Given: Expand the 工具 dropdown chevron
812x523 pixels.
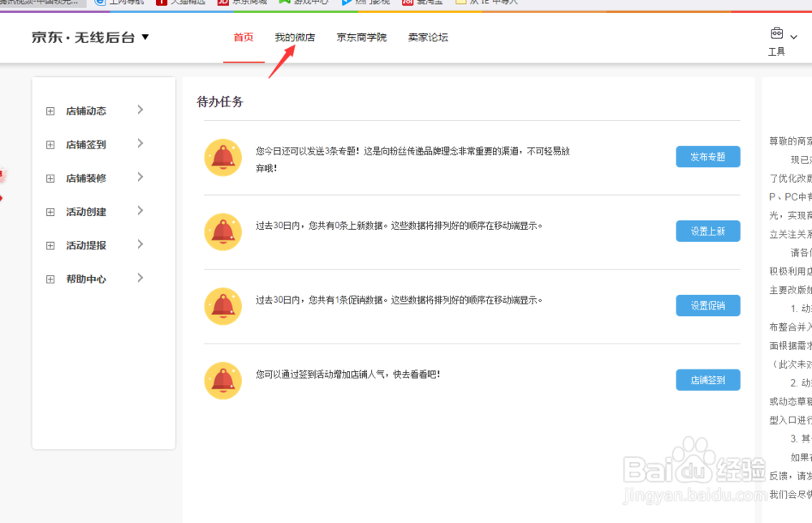Looking at the screenshot, I should click(x=793, y=37).
